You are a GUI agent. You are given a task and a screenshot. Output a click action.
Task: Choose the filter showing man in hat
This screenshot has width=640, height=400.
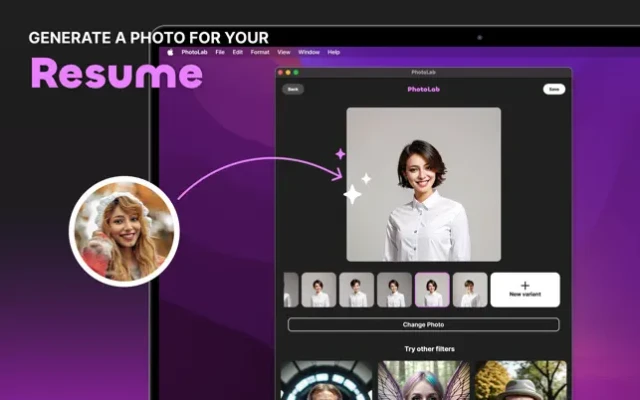coord(519,381)
